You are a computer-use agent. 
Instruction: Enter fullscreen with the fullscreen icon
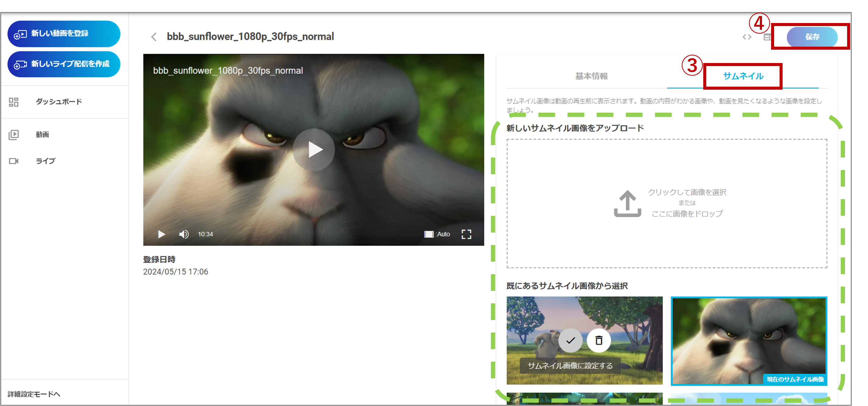[466, 234]
